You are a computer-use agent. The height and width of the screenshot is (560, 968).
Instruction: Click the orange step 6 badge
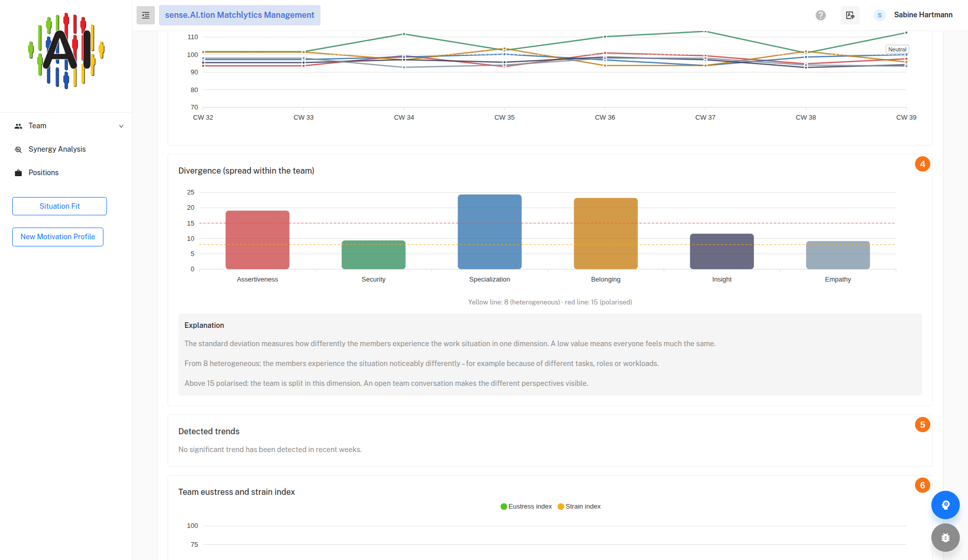pos(923,485)
